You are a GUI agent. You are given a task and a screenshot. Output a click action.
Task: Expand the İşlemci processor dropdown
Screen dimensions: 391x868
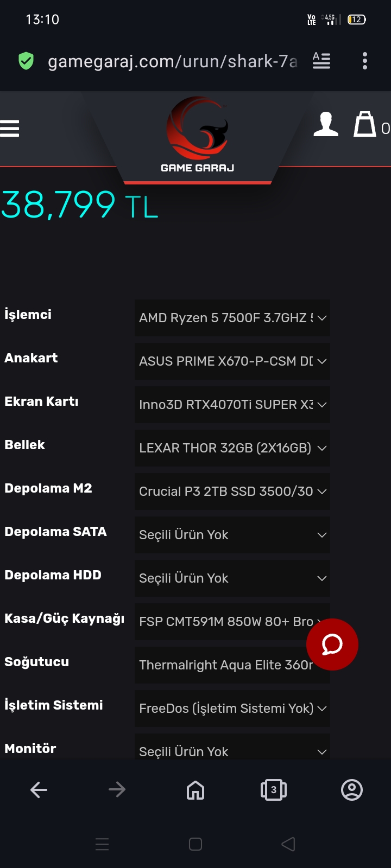coord(232,318)
